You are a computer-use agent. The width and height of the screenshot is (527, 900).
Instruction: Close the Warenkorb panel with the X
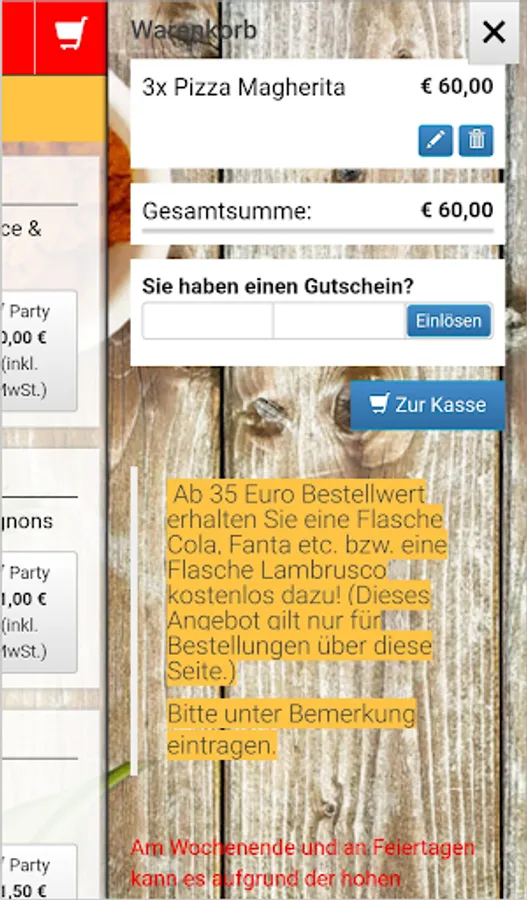click(x=494, y=32)
